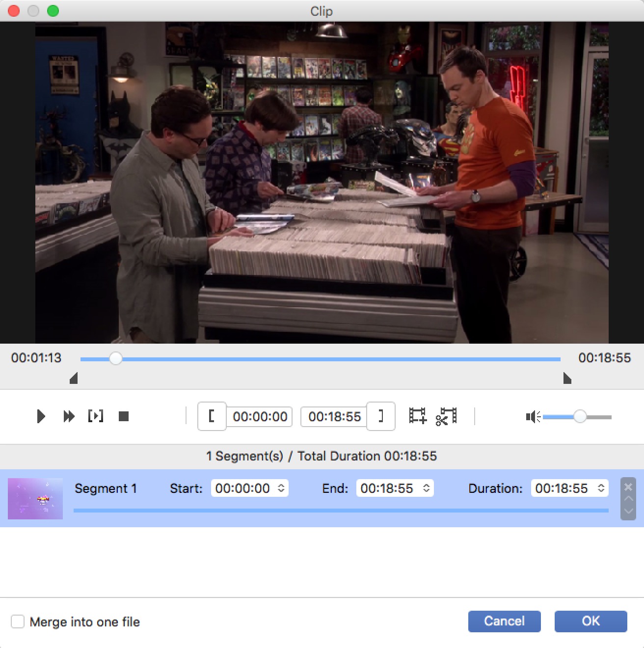The image size is (644, 648).
Task: Click Segment 1 Start stepper arrows
Action: [281, 488]
